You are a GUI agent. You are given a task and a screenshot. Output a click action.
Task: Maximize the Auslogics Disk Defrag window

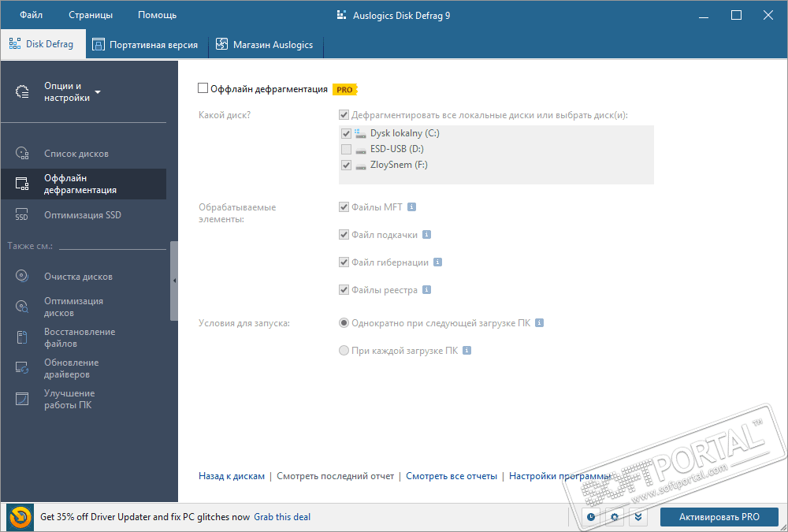[736, 15]
